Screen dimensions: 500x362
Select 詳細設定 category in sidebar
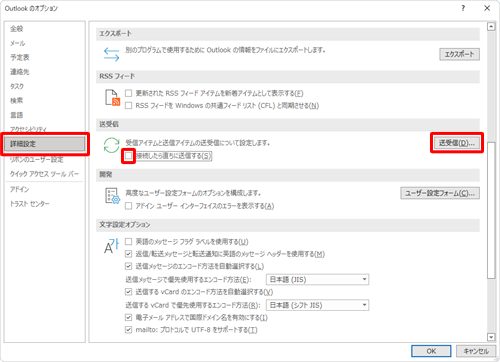point(44,144)
